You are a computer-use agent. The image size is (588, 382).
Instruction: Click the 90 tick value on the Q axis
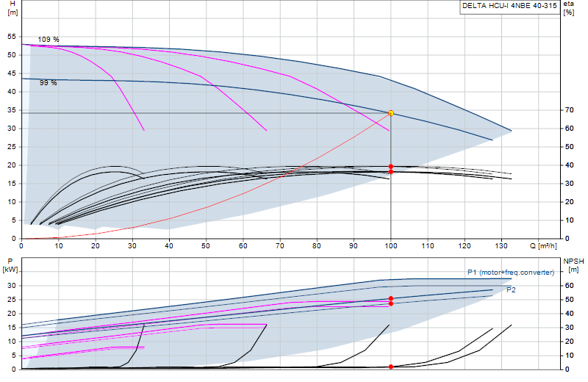[x=354, y=246]
